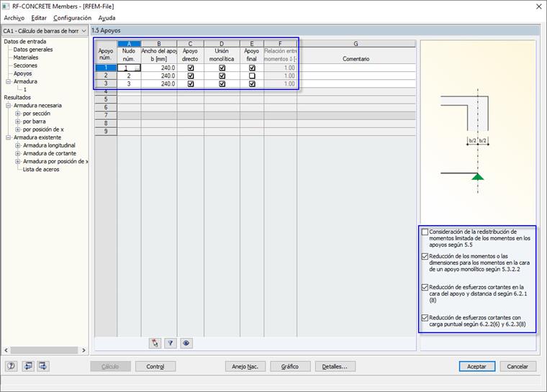This screenshot has height=392, width=547.
Task: Expand the por barra tree node
Action: pos(17,122)
